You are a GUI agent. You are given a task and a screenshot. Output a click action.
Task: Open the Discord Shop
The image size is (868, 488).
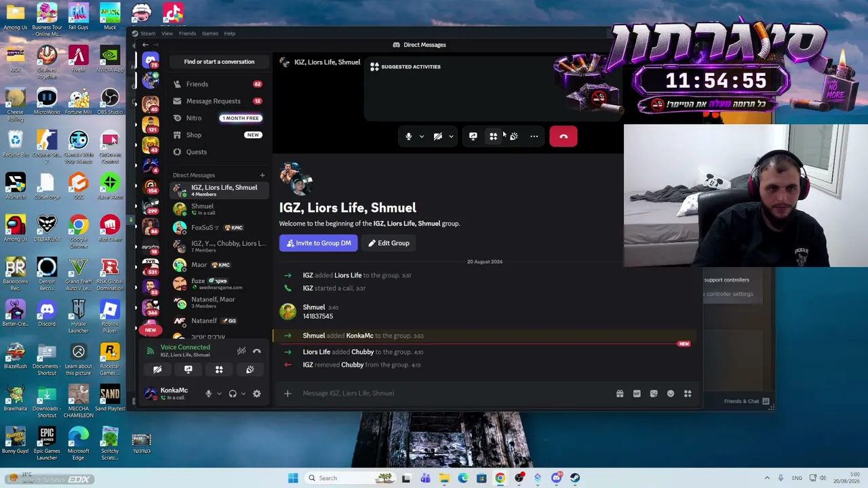click(218, 135)
